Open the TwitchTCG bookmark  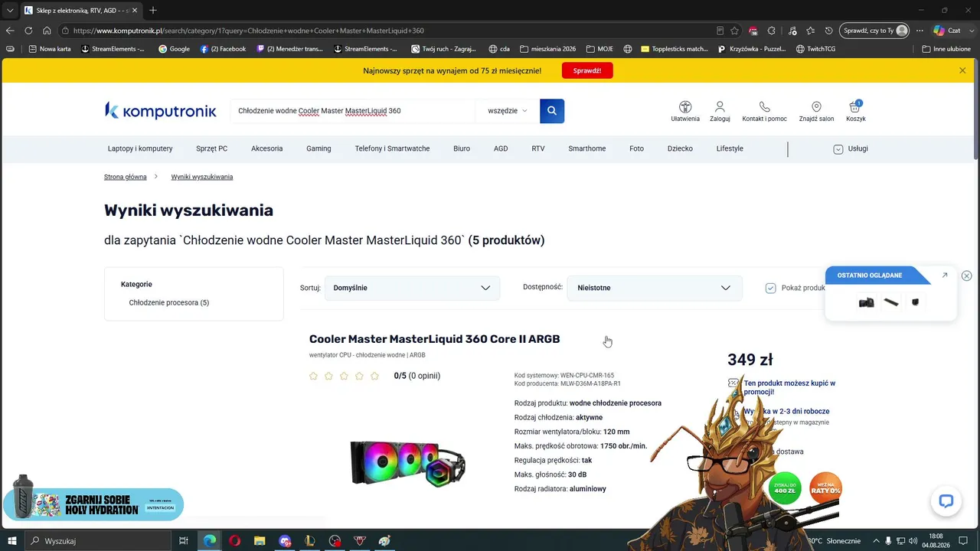pyautogui.click(x=815, y=49)
